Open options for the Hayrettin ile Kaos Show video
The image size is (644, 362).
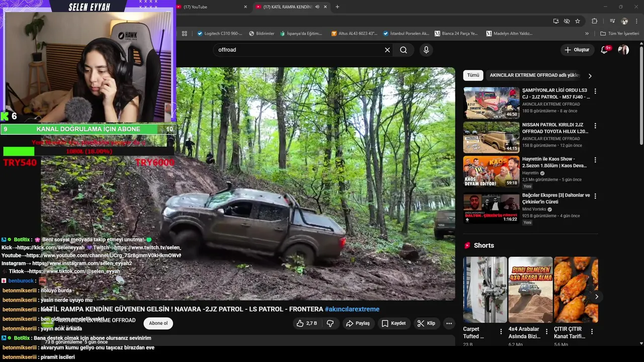tap(595, 160)
